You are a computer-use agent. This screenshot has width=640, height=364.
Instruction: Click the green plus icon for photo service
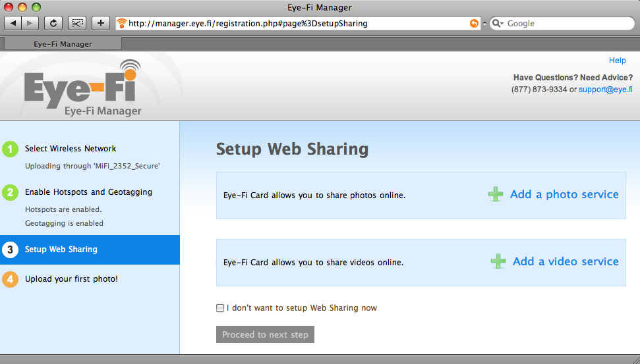coord(496,194)
